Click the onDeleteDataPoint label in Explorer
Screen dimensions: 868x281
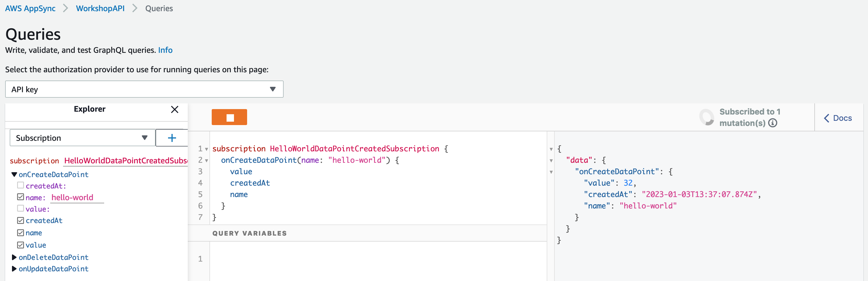click(54, 257)
